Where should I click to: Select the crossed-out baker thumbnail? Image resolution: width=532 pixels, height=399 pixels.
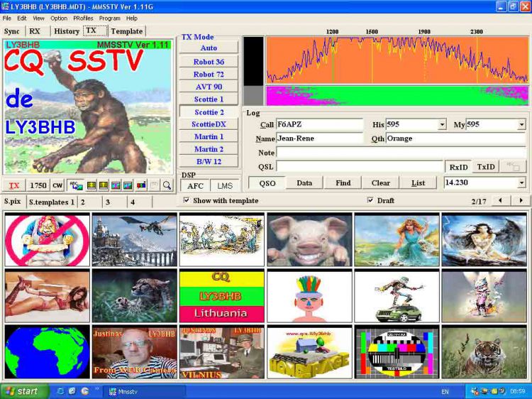point(47,240)
